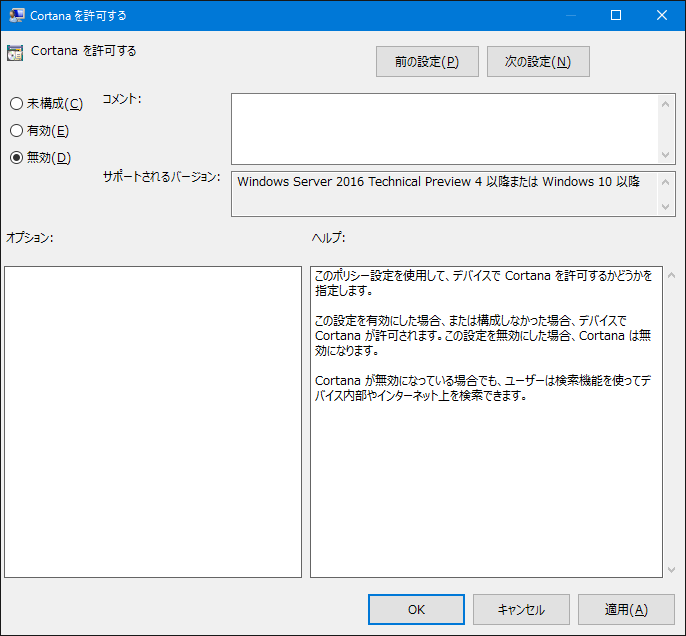Click inside the コメント text box
The height and width of the screenshot is (636, 686).
(444, 129)
